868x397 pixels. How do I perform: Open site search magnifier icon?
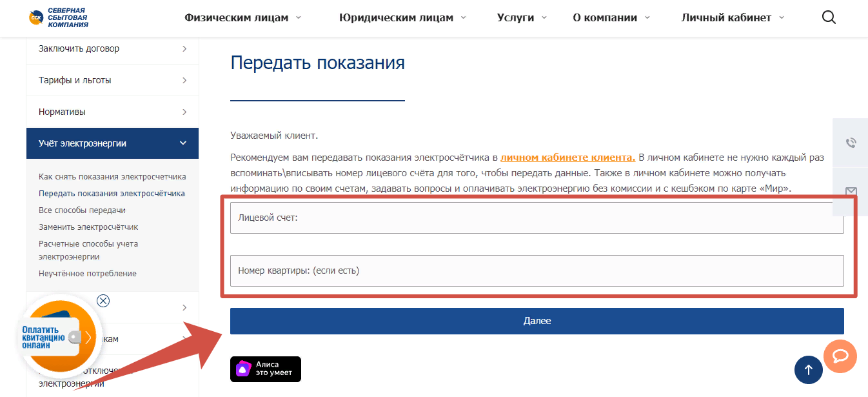829,18
